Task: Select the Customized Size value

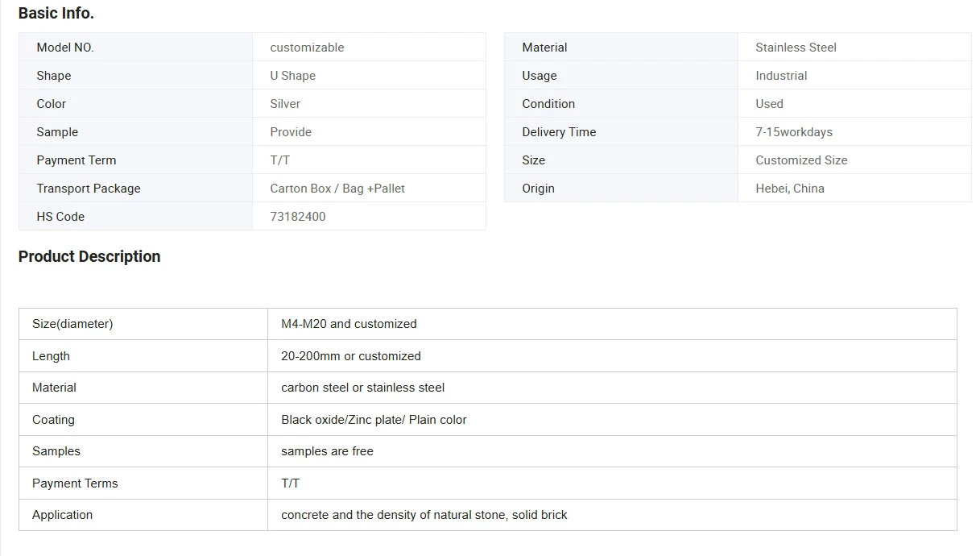Action: tap(801, 160)
